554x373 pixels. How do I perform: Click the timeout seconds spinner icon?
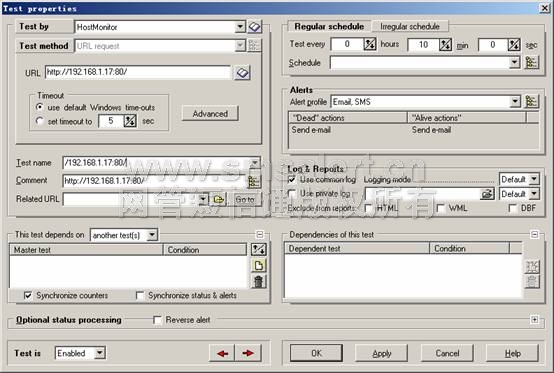pos(130,121)
